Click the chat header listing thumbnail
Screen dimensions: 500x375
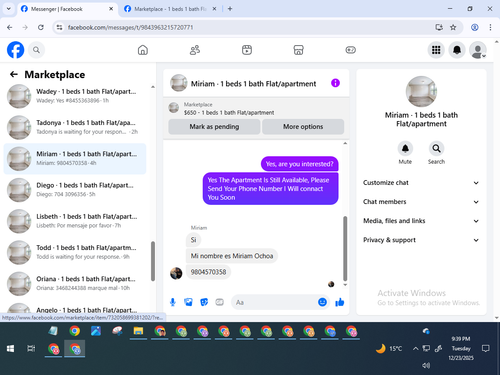click(179, 83)
